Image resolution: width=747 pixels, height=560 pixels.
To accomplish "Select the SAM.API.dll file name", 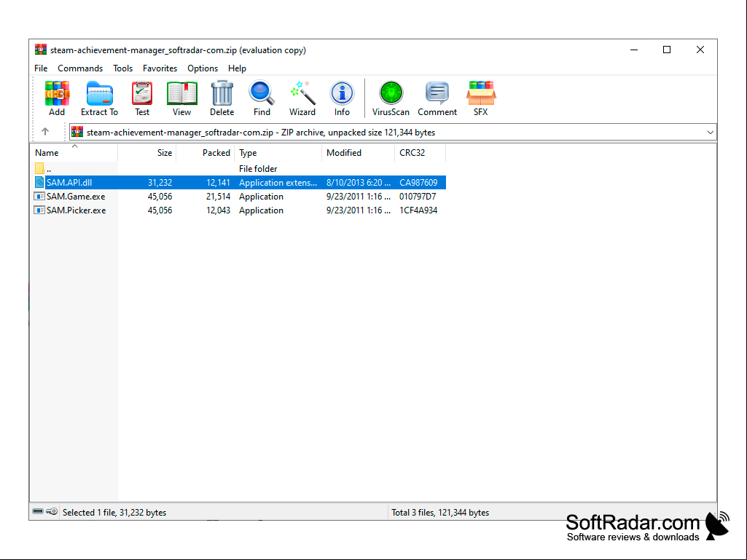I will (69, 182).
